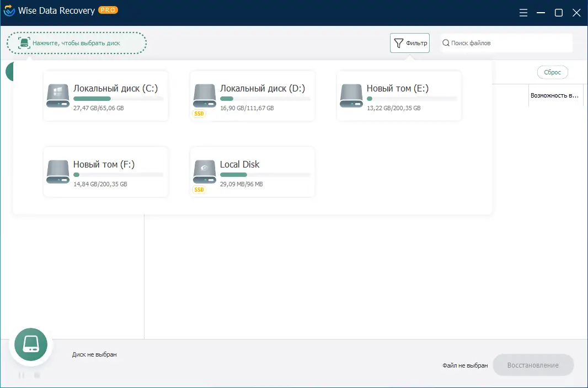
Task: Focus the Поиск файлов search field
Action: click(x=506, y=43)
